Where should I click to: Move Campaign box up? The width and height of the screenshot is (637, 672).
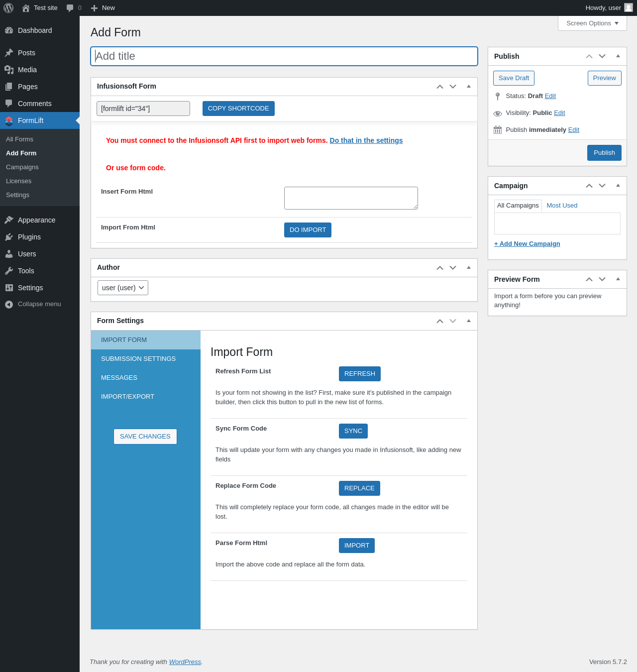(x=589, y=186)
